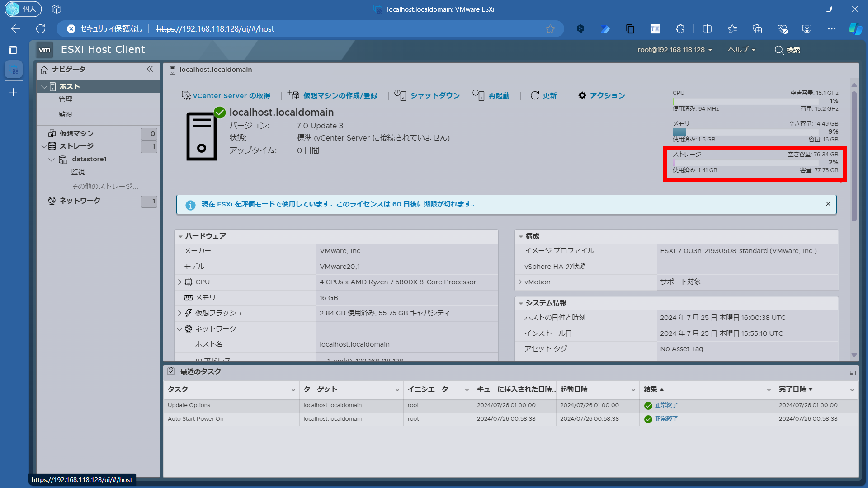Collapse the datastore1 tree node
This screenshot has width=868, height=488.
click(52, 160)
